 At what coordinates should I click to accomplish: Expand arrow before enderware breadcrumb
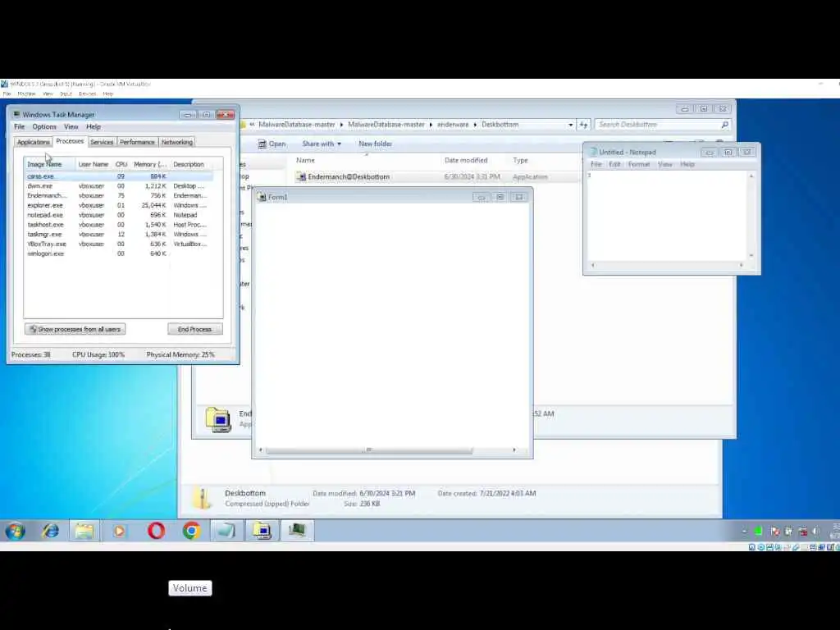[431, 125]
